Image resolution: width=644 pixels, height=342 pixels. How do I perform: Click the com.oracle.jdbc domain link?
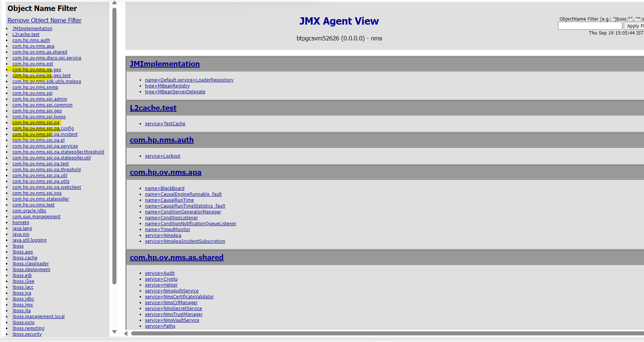coord(29,211)
